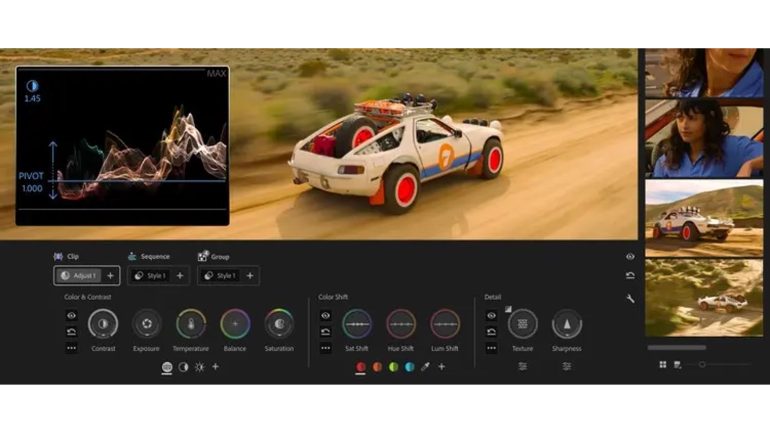The image size is (770, 433).
Task: Select the Texture detail control
Action: [x=523, y=324]
